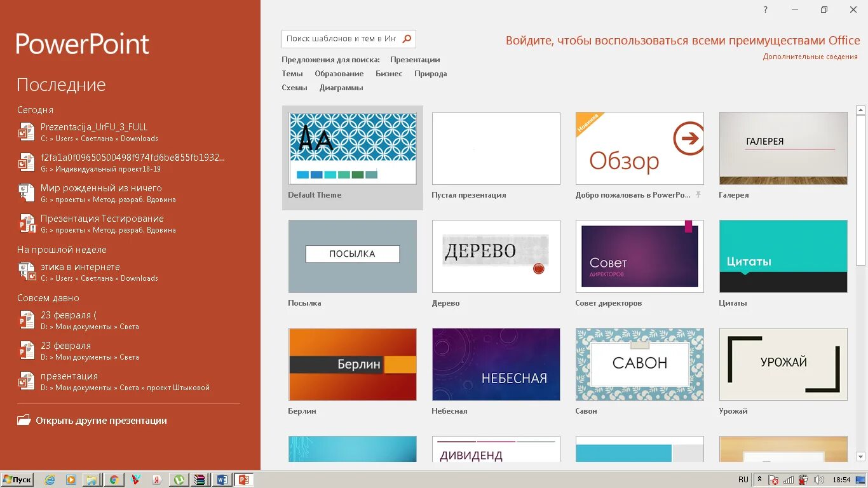The image size is (868, 488).
Task: Select the Берлин template thumbnail
Action: 353,364
